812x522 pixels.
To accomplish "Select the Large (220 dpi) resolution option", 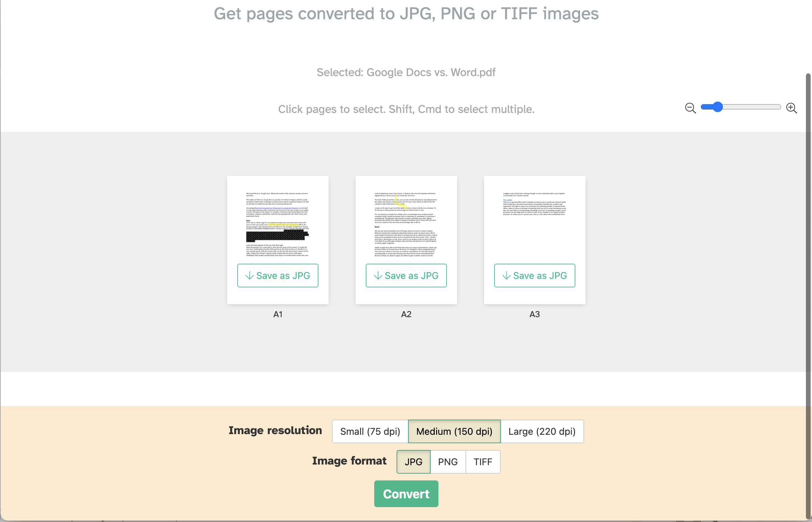I will click(542, 431).
